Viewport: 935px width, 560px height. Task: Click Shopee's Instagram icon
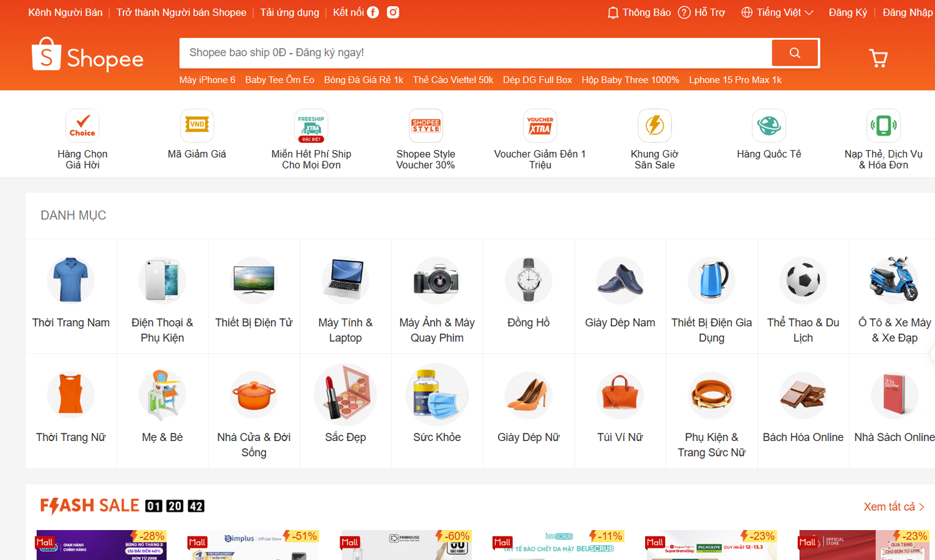click(x=393, y=12)
